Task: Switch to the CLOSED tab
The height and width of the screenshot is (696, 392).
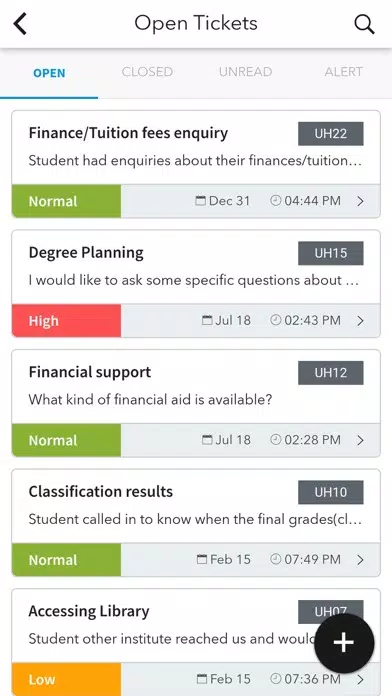Action: click(x=147, y=72)
